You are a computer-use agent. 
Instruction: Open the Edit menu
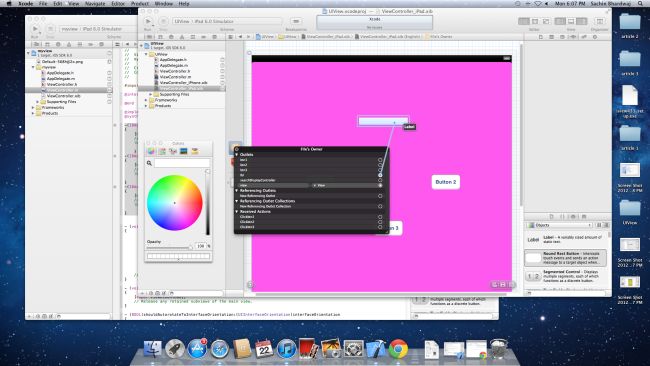point(58,3)
